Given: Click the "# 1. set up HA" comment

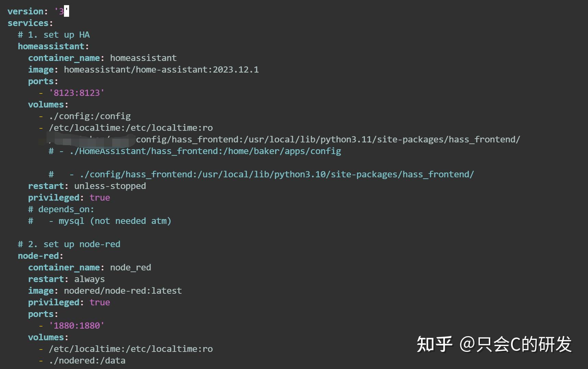Looking at the screenshot, I should pos(54,35).
